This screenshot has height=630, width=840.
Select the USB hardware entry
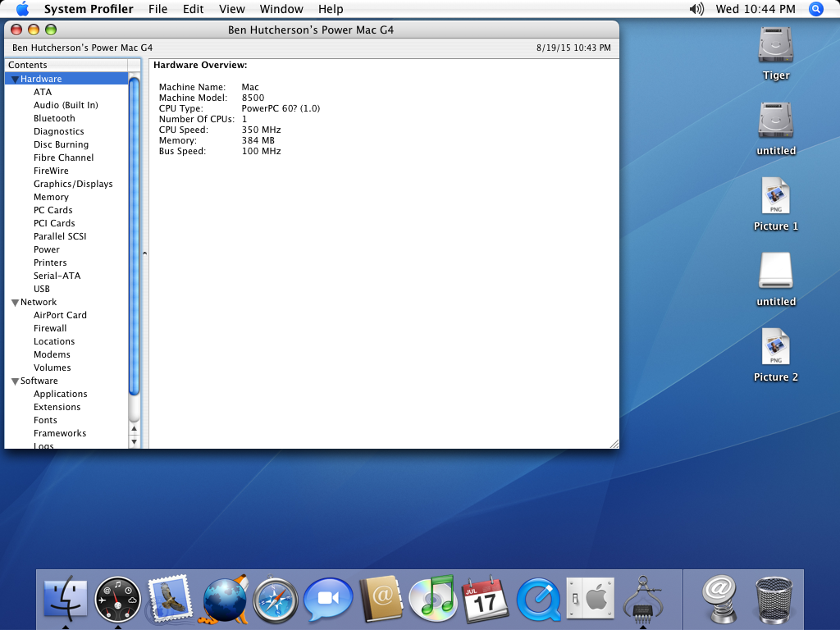(x=42, y=289)
